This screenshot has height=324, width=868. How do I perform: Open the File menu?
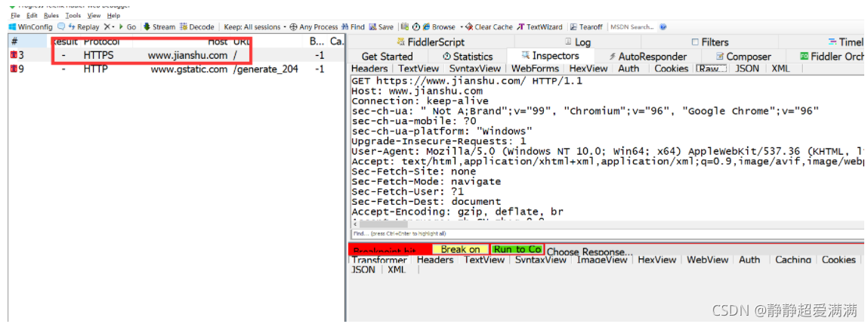point(15,16)
